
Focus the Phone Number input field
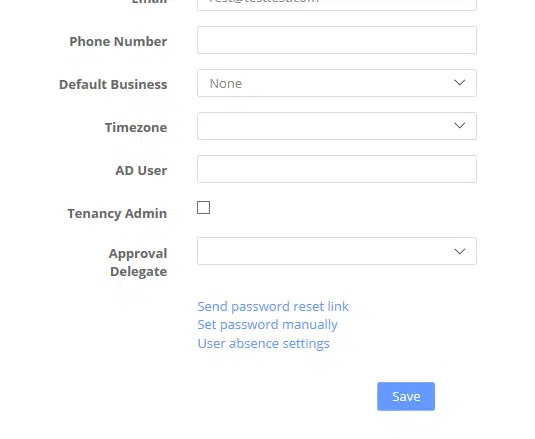(x=337, y=40)
